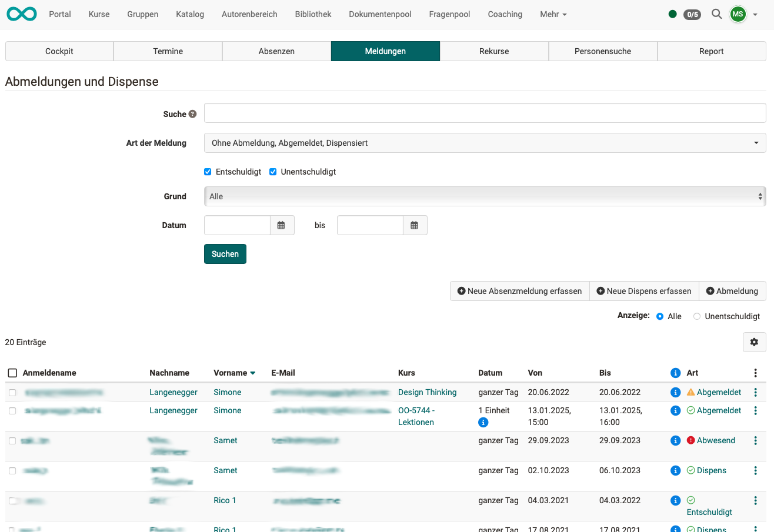Image resolution: width=774 pixels, height=532 pixels.
Task: Switch to the Absenzen tab
Action: click(x=276, y=51)
